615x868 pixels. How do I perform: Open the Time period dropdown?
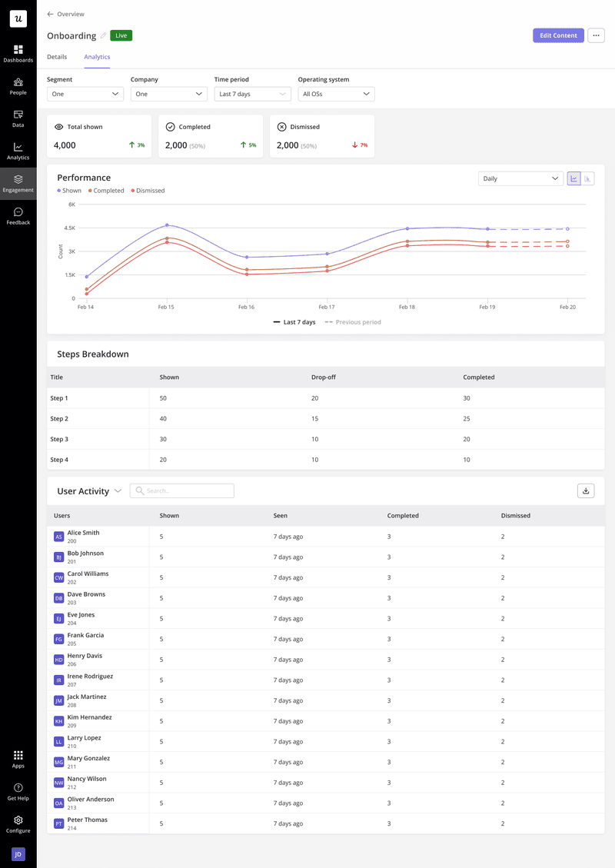click(x=252, y=93)
